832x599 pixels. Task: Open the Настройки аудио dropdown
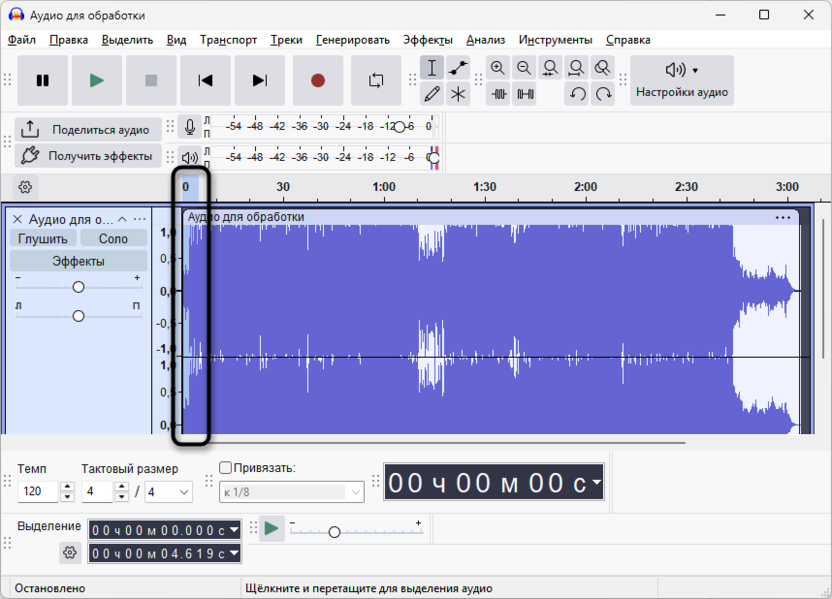pyautogui.click(x=682, y=80)
